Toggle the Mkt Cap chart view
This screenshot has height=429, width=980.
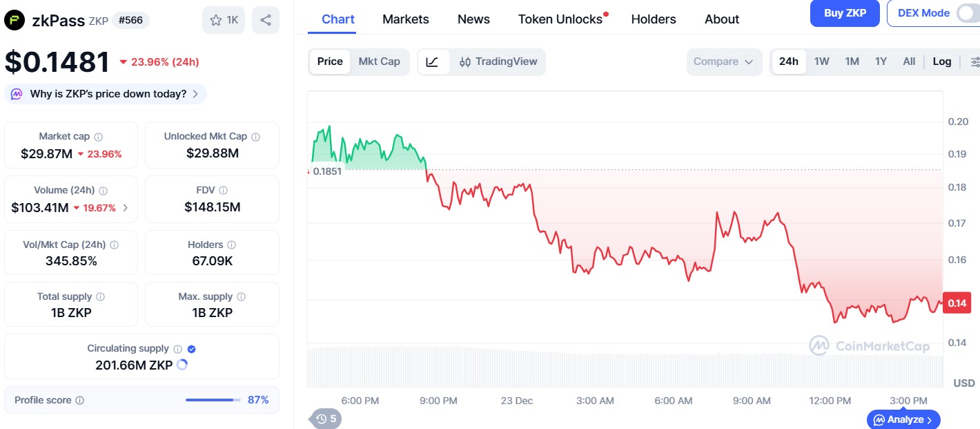(x=380, y=61)
